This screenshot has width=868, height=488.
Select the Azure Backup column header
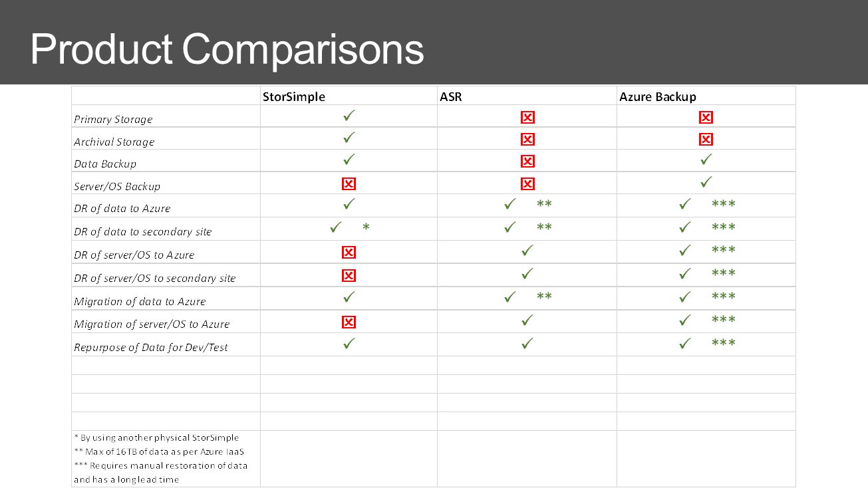click(x=658, y=97)
